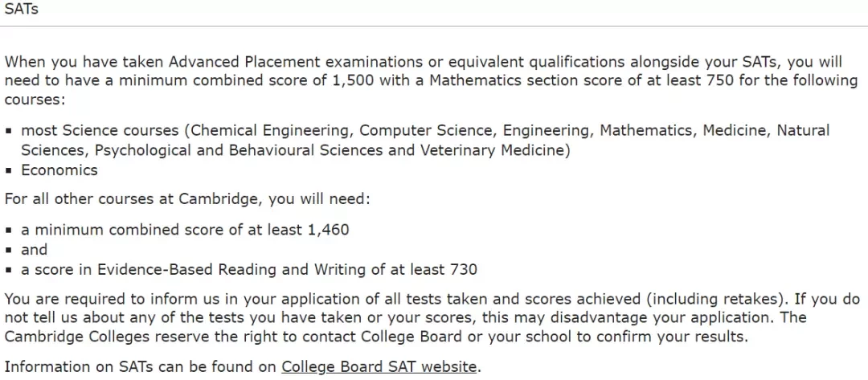Image resolution: width=868 pixels, height=380 pixels.
Task: Click the Economics list item text
Action: [x=59, y=170]
